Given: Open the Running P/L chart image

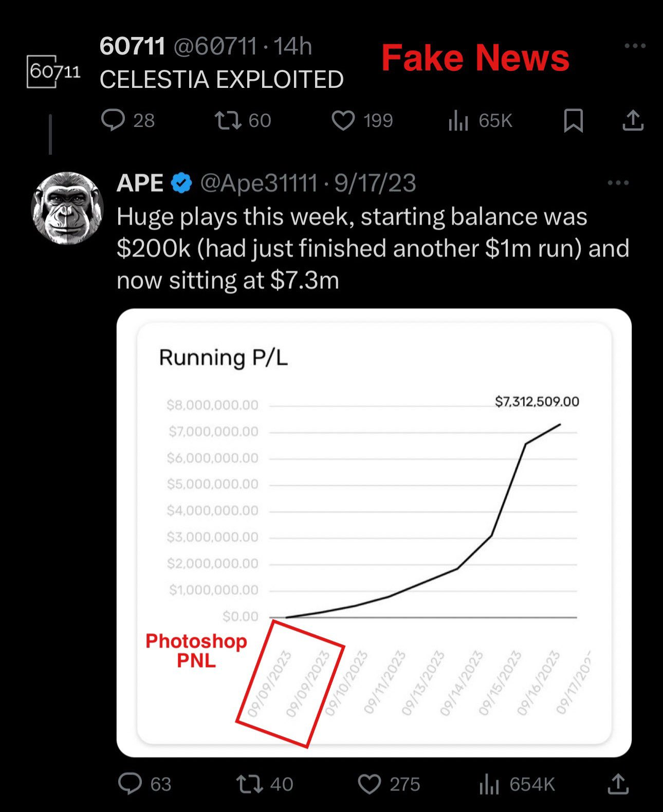Looking at the screenshot, I should (374, 533).
